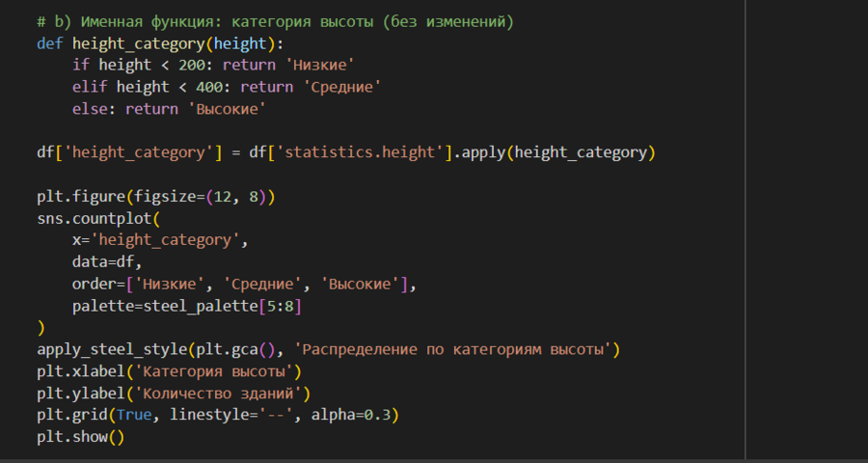Click the plt.show() line
This screenshot has width=868, height=463.
[81, 437]
